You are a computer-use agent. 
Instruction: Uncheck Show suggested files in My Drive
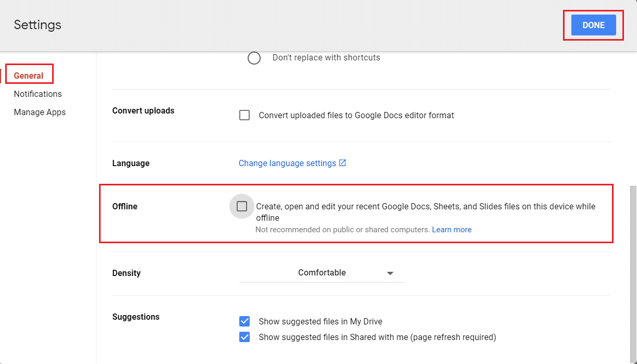tap(244, 321)
